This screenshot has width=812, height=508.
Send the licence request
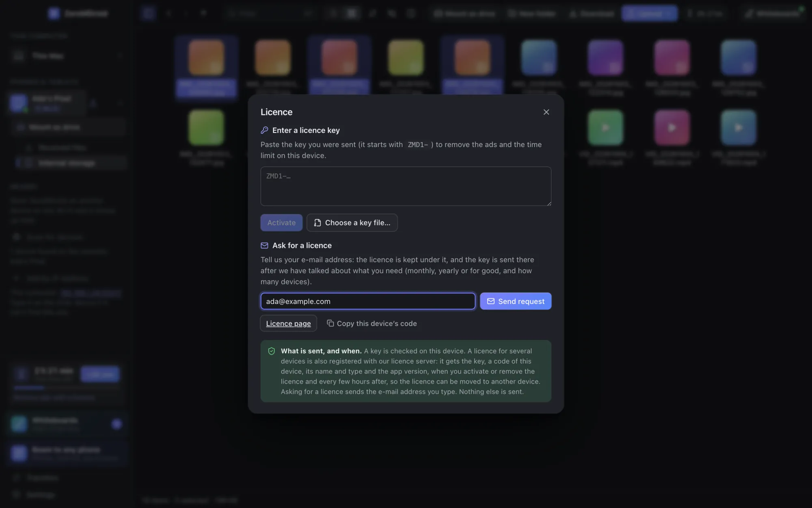(x=516, y=301)
